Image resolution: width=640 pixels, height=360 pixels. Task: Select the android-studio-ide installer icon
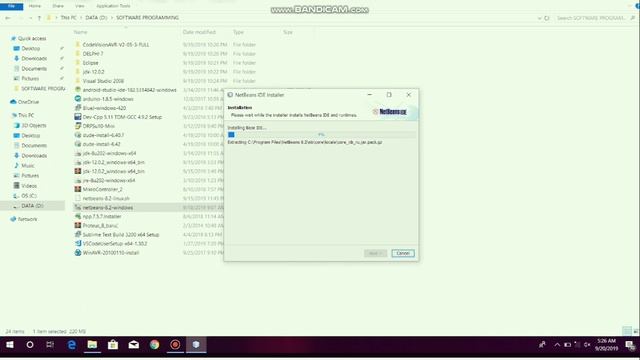(78, 90)
